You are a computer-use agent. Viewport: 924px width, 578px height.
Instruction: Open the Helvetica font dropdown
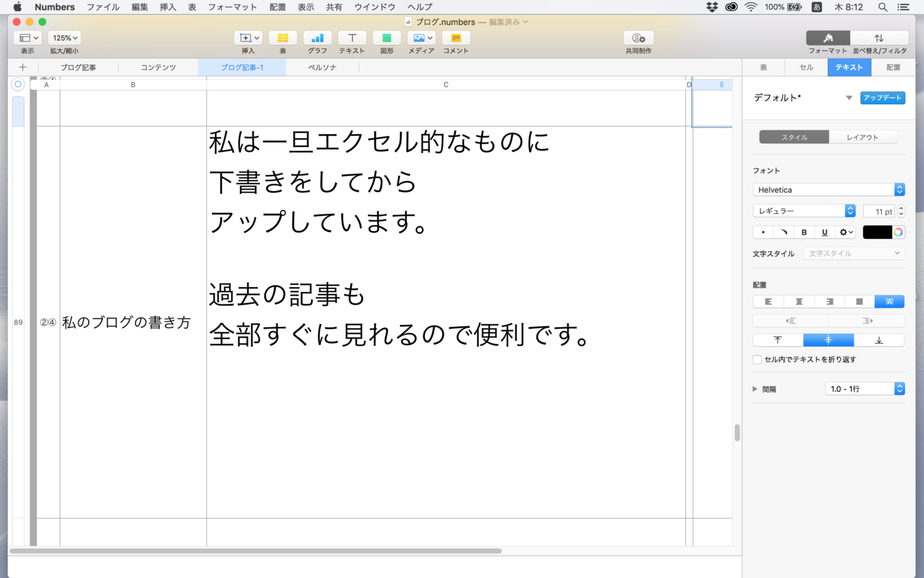[829, 190]
